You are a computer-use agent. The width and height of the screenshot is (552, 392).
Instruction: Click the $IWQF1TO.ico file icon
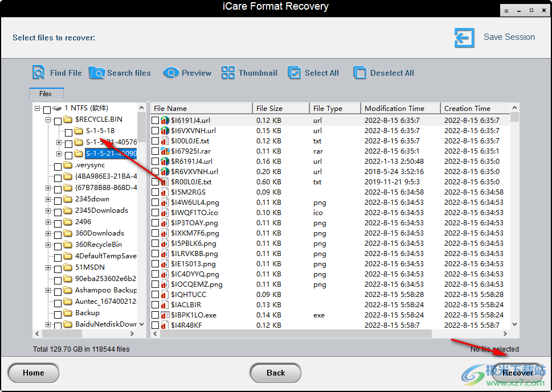(165, 213)
